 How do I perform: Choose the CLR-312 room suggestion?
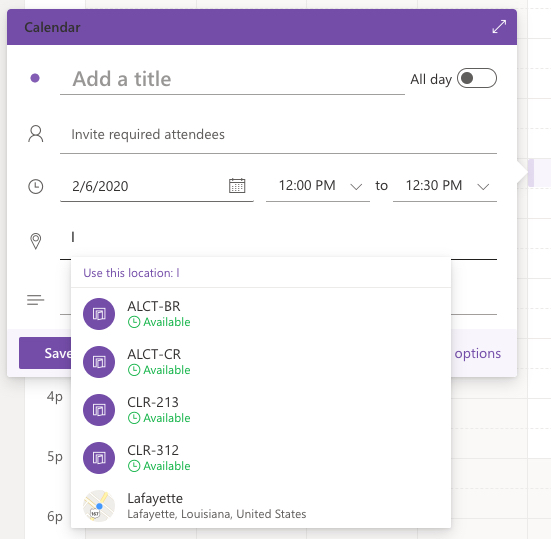coord(261,458)
